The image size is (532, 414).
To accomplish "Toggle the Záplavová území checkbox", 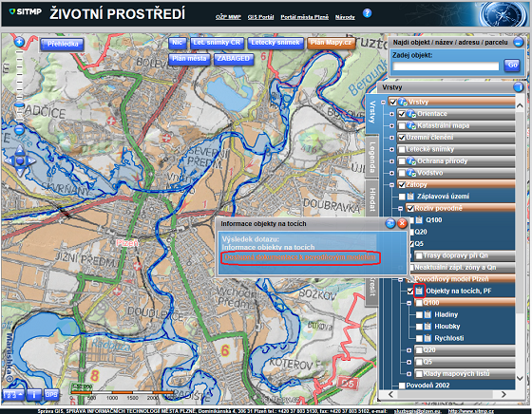I will point(402,197).
